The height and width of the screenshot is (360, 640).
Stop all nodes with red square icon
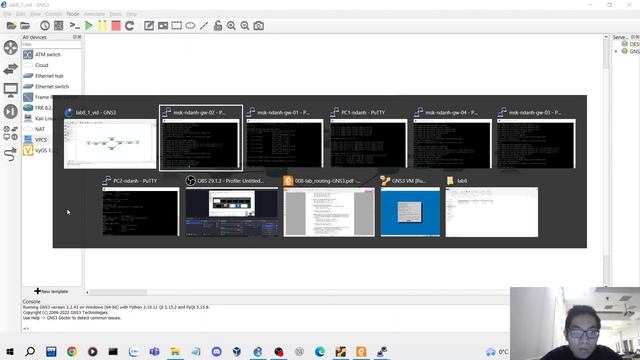tap(116, 26)
